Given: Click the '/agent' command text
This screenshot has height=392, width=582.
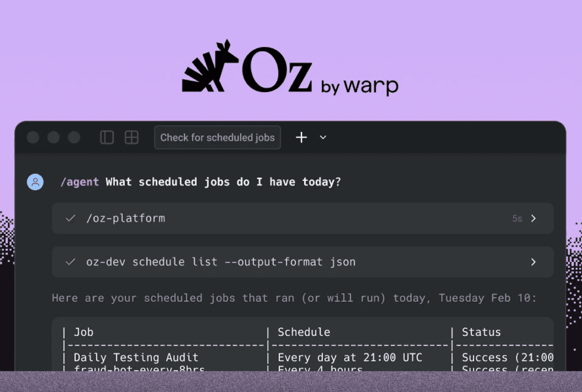Looking at the screenshot, I should pyautogui.click(x=79, y=182).
